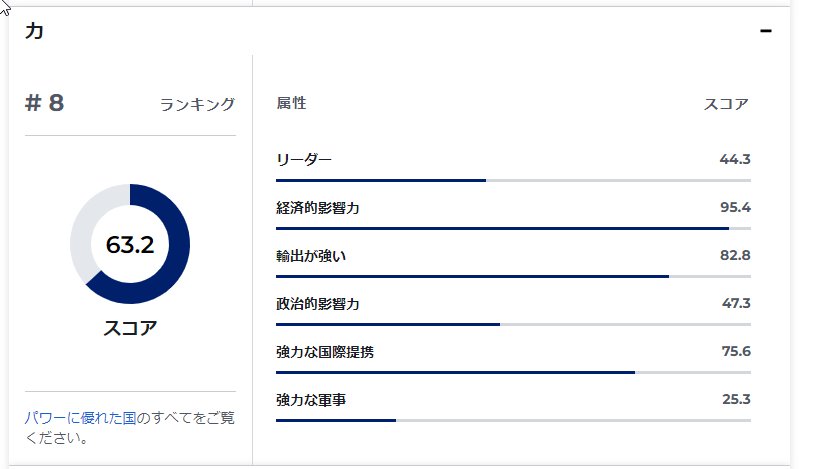Click the 75.6 alliance score value
The width and height of the screenshot is (821, 469).
(x=734, y=352)
